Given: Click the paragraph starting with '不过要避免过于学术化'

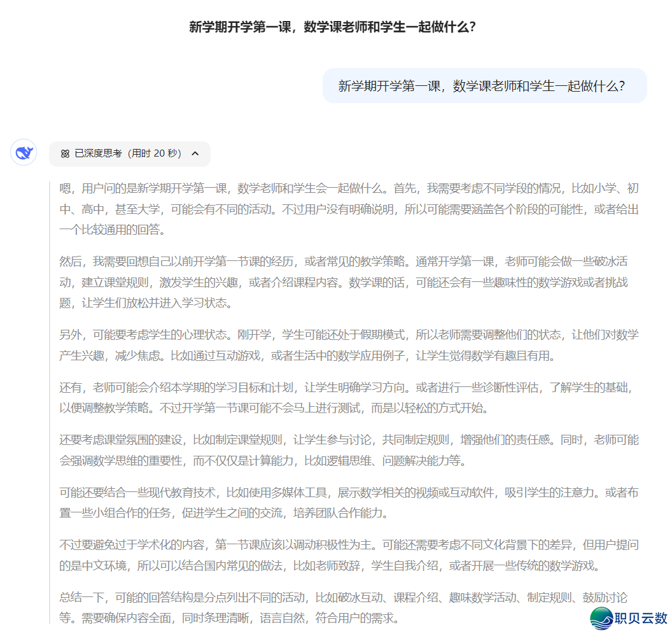Looking at the screenshot, I should [349, 555].
